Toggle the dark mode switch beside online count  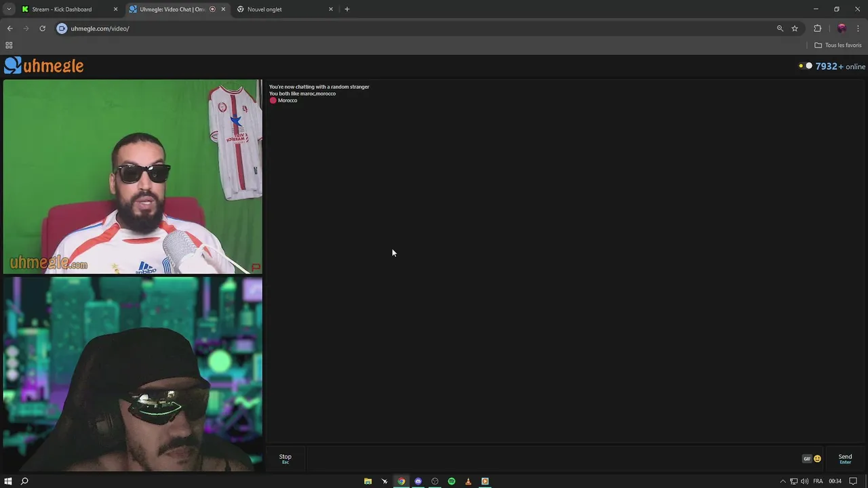tap(805, 66)
